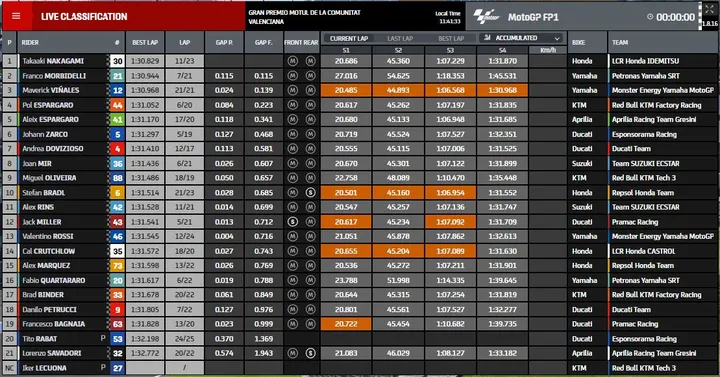This screenshot has height=377, width=720.
Task: Sort by Gap P. column header
Action: 224,42
